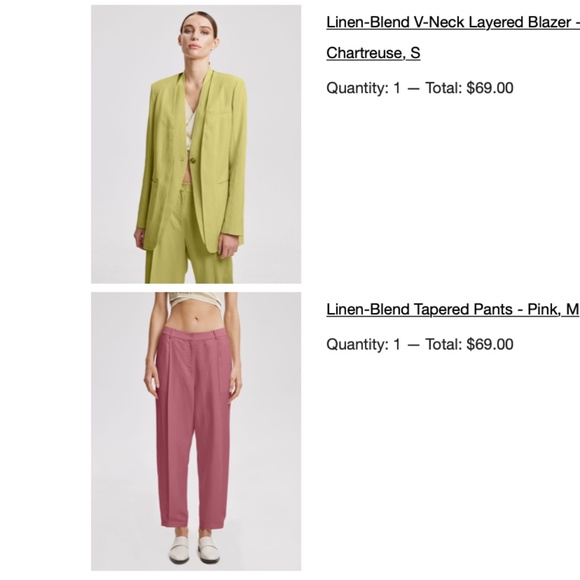Click the white loafers in pants photo
The height and width of the screenshot is (580, 580).
[195, 549]
